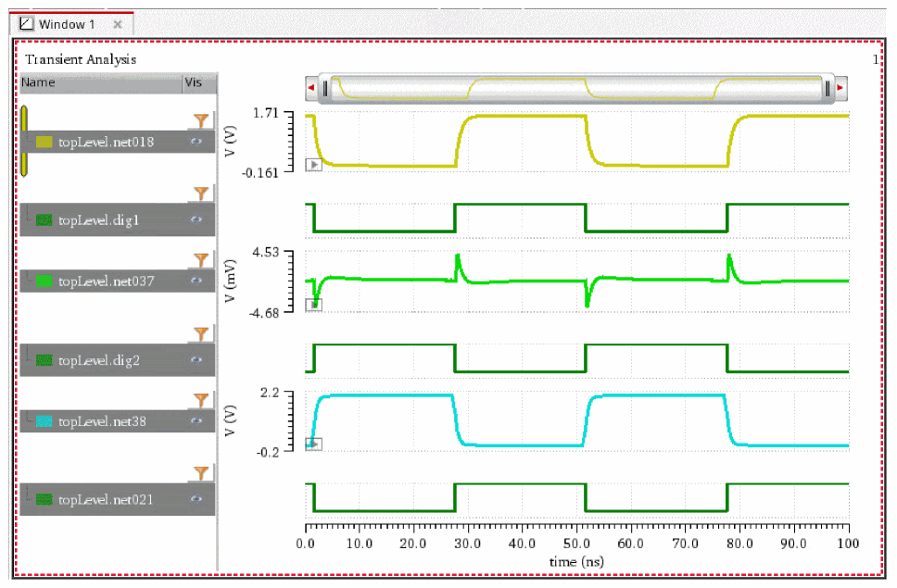The image size is (897, 588).
Task: Click the right red arrow of zoom scrollbar
Action: [x=840, y=88]
